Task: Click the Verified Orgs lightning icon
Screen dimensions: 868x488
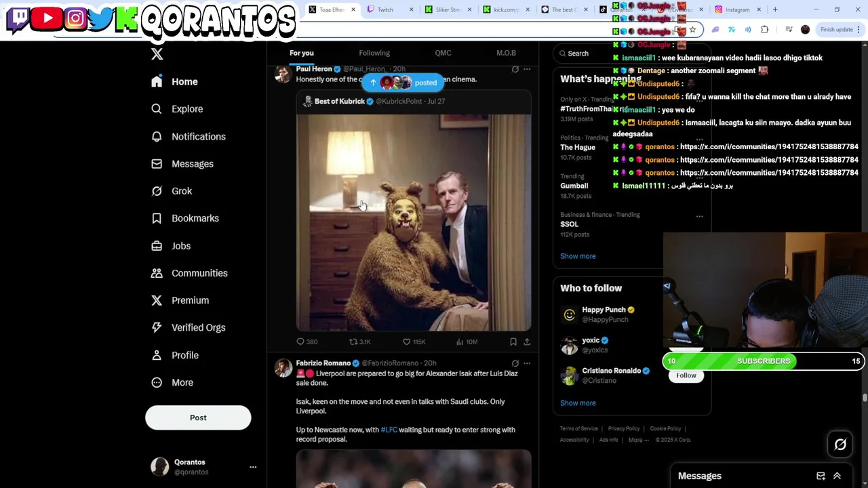Action: (x=157, y=327)
